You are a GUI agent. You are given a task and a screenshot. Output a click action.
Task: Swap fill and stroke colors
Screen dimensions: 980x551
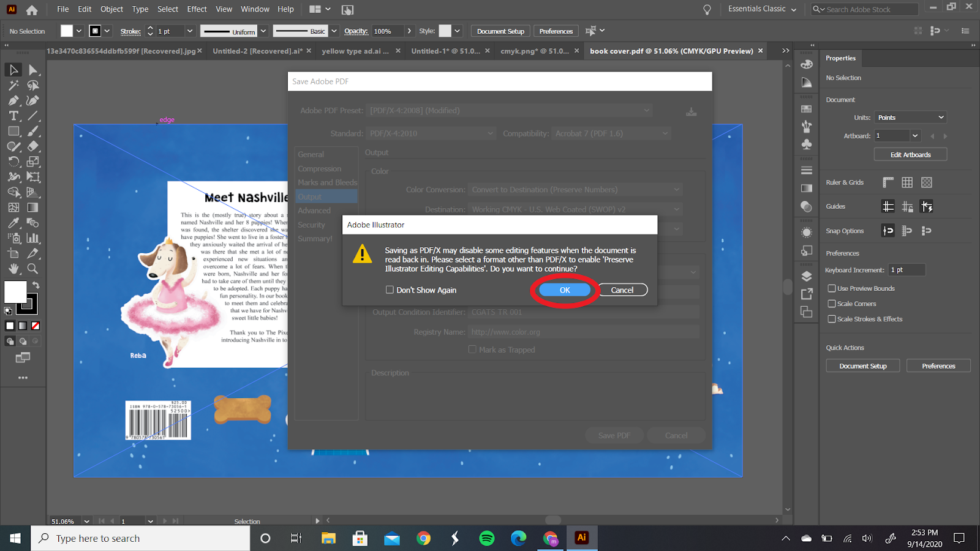click(x=36, y=285)
